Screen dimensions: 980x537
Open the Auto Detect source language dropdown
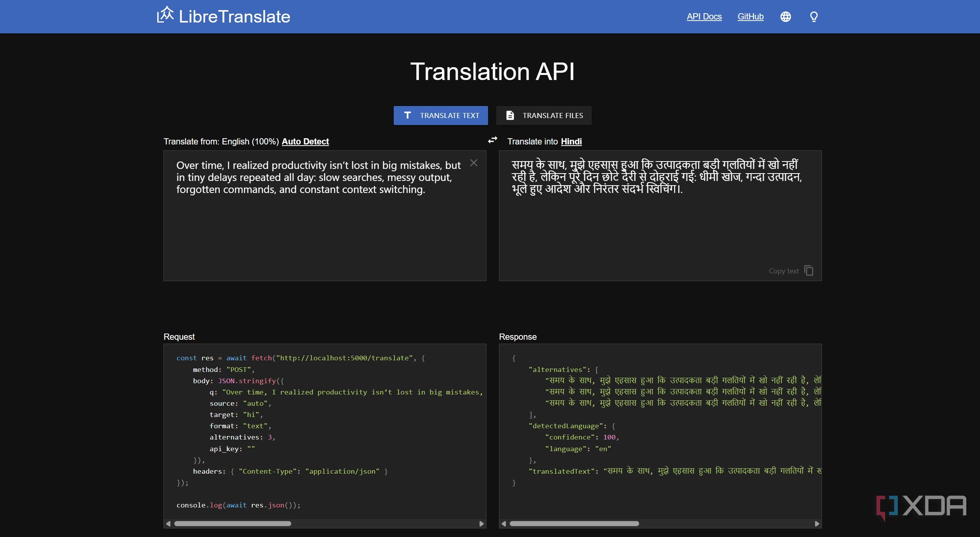point(305,141)
